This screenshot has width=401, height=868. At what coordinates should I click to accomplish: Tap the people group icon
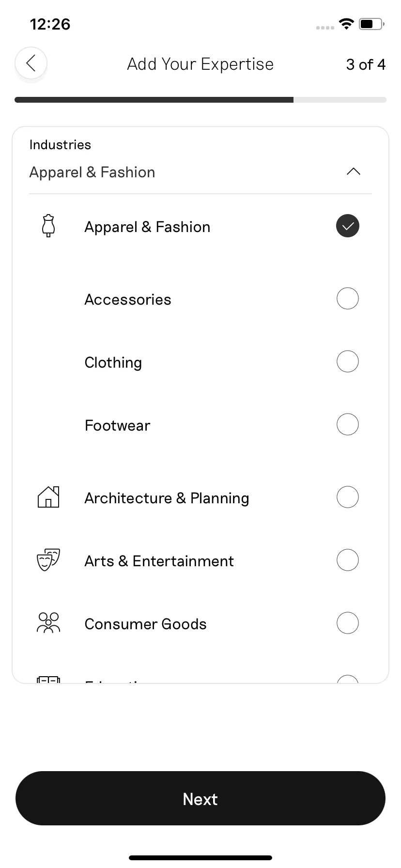(x=48, y=623)
